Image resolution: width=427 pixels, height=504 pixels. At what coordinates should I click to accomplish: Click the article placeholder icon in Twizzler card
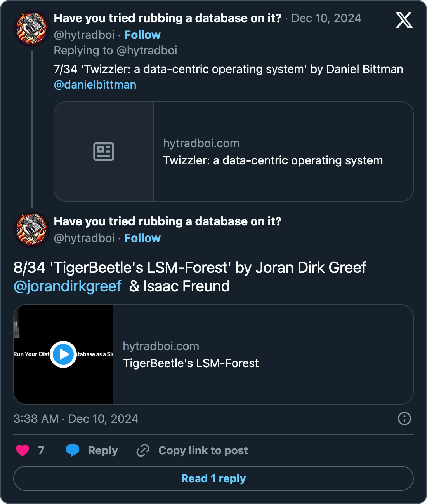point(104,152)
